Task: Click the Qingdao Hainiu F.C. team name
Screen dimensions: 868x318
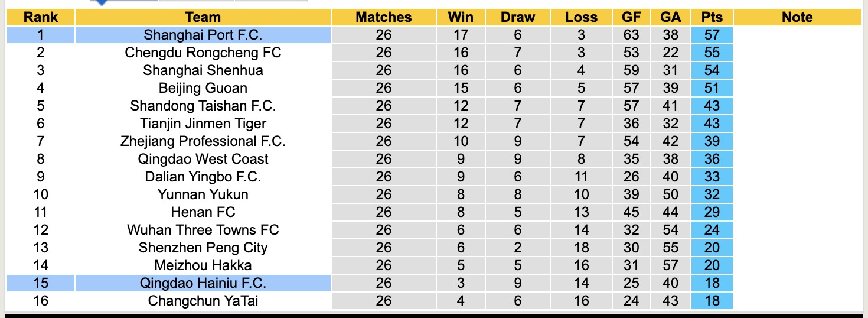Action: click(x=203, y=283)
